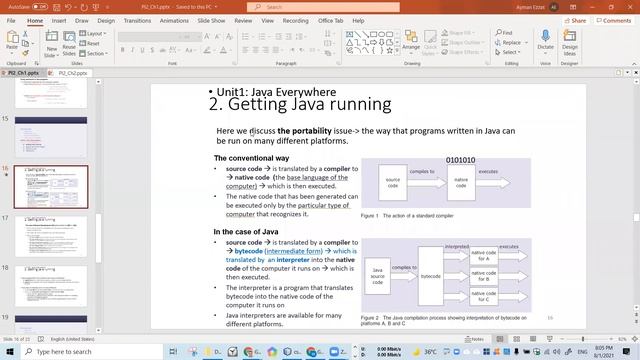Open the Layout dropdown
Viewport: 640px width, 360px height.
pos(93,33)
